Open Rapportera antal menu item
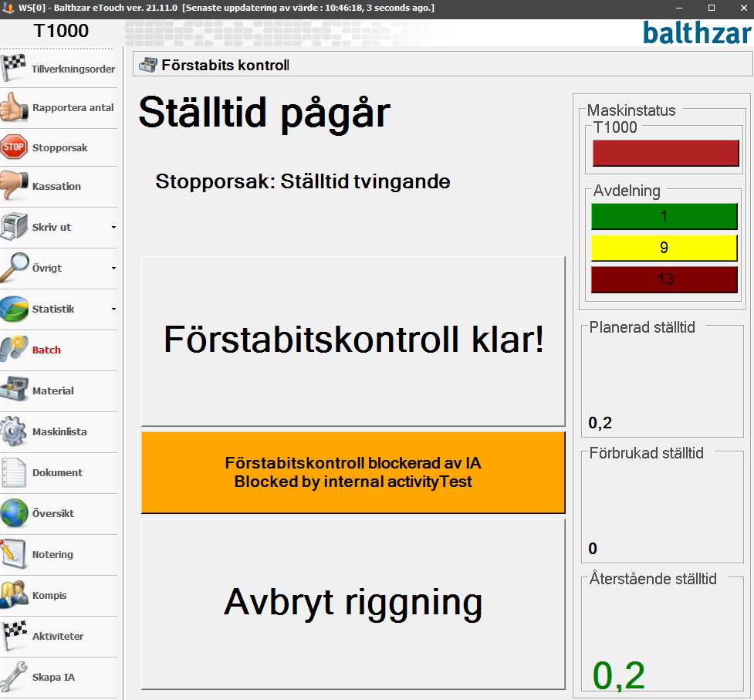The width and height of the screenshot is (754, 700). click(x=59, y=108)
